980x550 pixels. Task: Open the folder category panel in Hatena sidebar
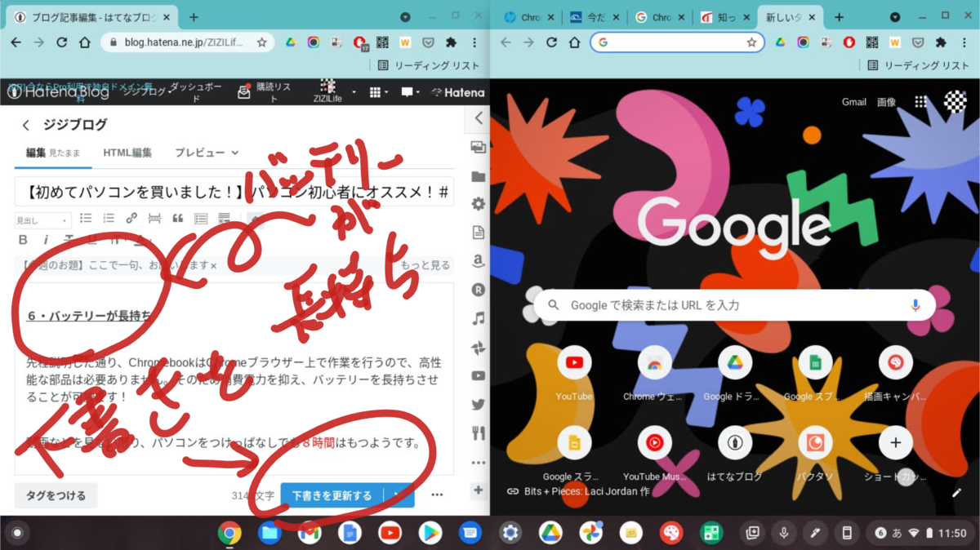point(478,176)
